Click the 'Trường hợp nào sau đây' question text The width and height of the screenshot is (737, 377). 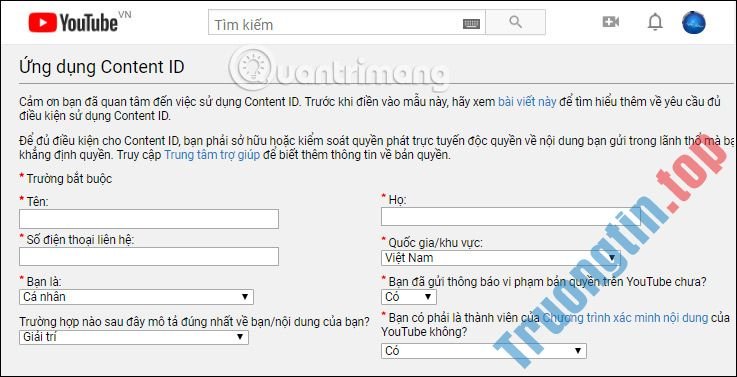coord(194,322)
